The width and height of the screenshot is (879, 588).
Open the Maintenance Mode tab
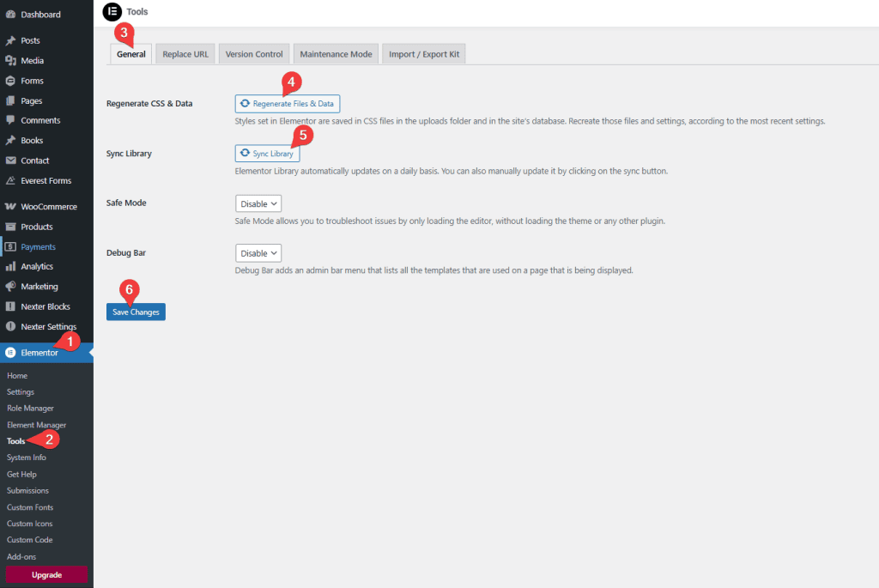click(x=336, y=53)
